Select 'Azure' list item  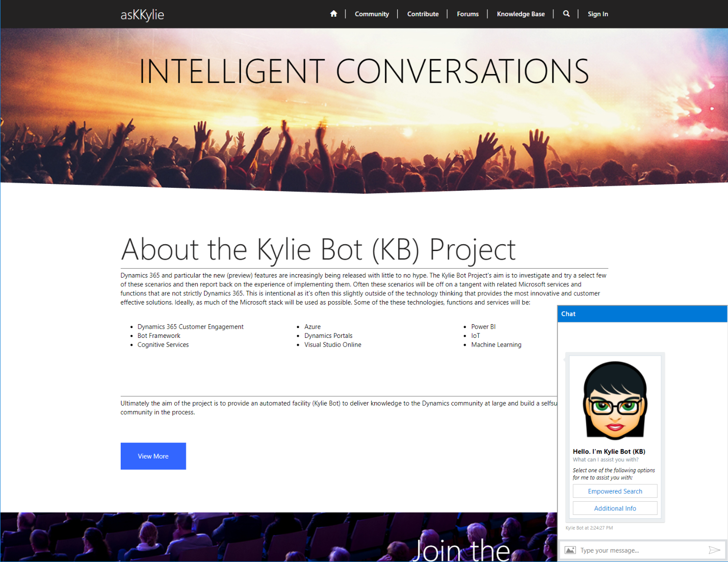[312, 327]
